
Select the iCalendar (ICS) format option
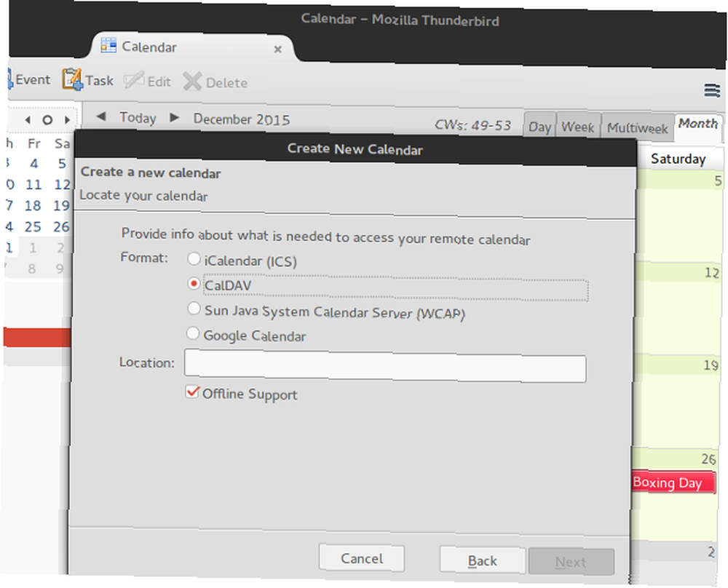[x=242, y=261]
